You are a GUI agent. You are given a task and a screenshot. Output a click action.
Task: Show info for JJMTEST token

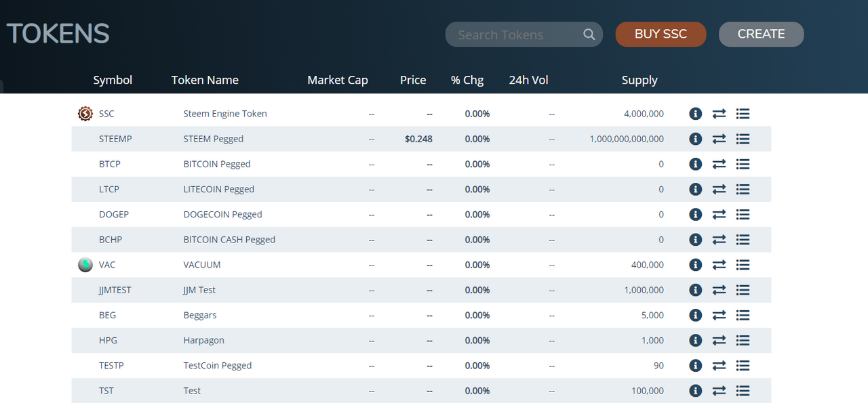pos(695,290)
